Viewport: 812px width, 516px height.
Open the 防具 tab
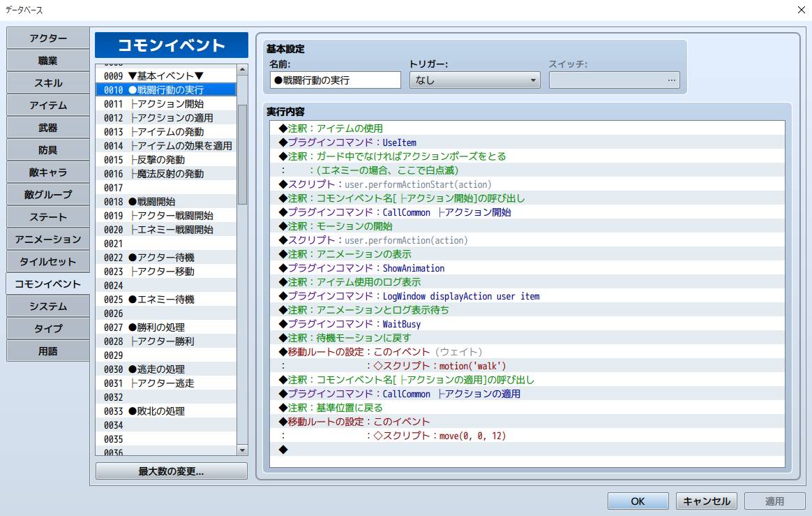48,150
